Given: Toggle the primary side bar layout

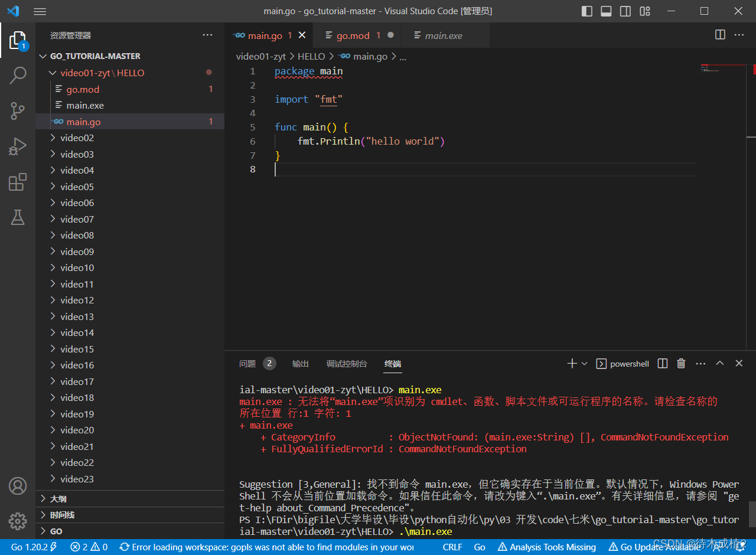Looking at the screenshot, I should click(587, 11).
